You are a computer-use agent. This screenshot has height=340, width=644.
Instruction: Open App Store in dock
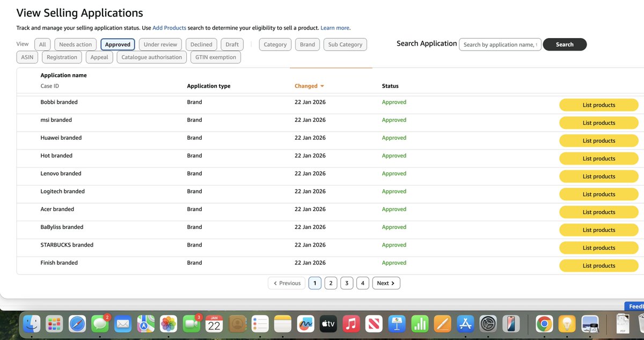[465, 324]
